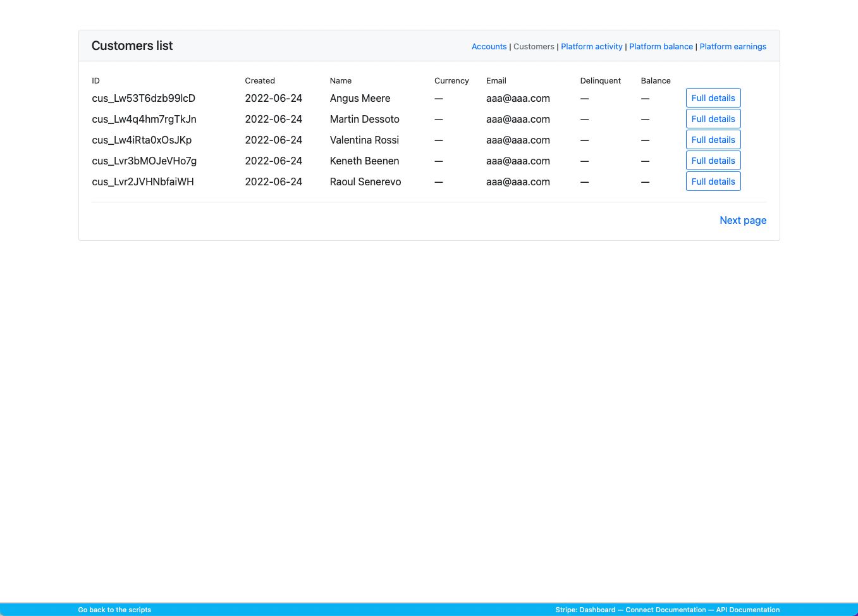This screenshot has height=616, width=858.
Task: View Full details for Valentina Rossi
Action: (713, 140)
